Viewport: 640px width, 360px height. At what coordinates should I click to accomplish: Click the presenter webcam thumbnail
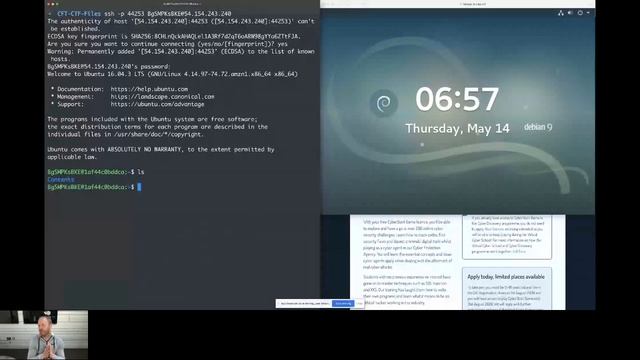(x=44, y=335)
